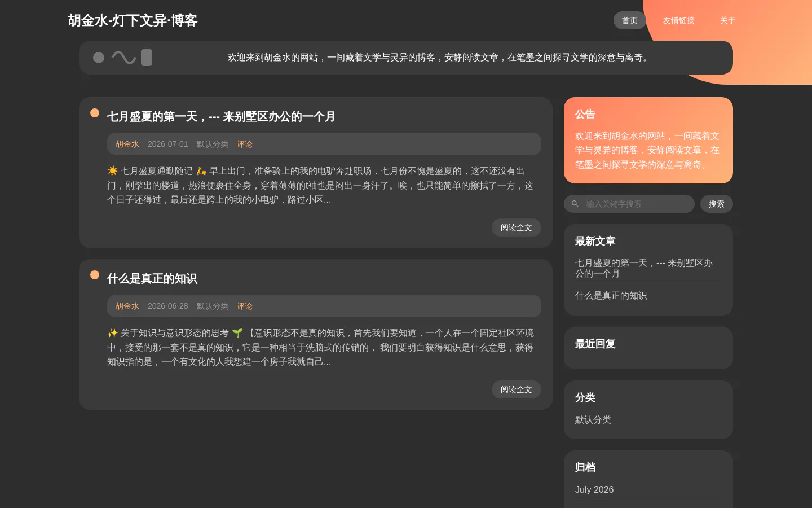Select 默认分类 in the 分类 sidebar
The width and height of the screenshot is (812, 508).
593,420
